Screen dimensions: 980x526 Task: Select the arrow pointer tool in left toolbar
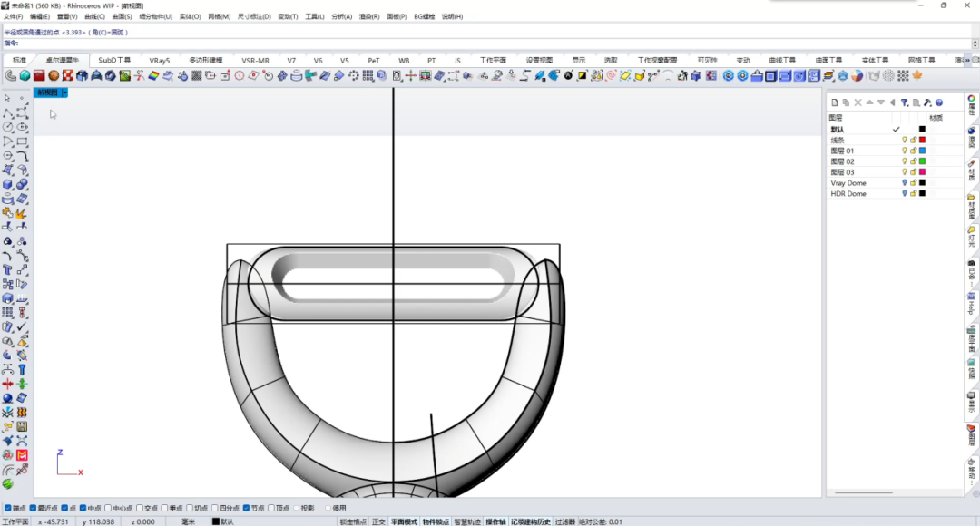coord(7,98)
